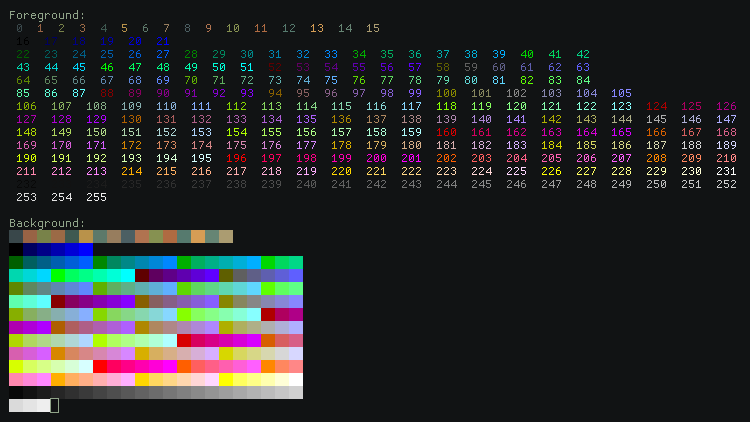Click the white swatch ending the yellow gradient row
The height and width of the screenshot is (422, 750).
(296, 380)
